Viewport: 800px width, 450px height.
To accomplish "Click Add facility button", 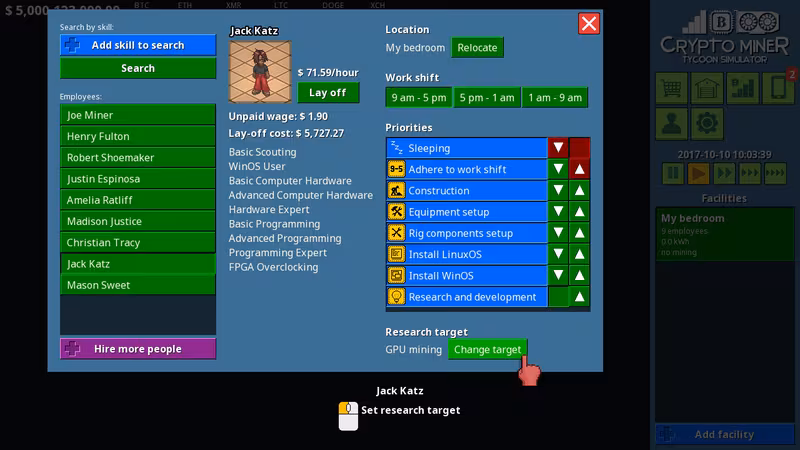I will click(x=724, y=435).
